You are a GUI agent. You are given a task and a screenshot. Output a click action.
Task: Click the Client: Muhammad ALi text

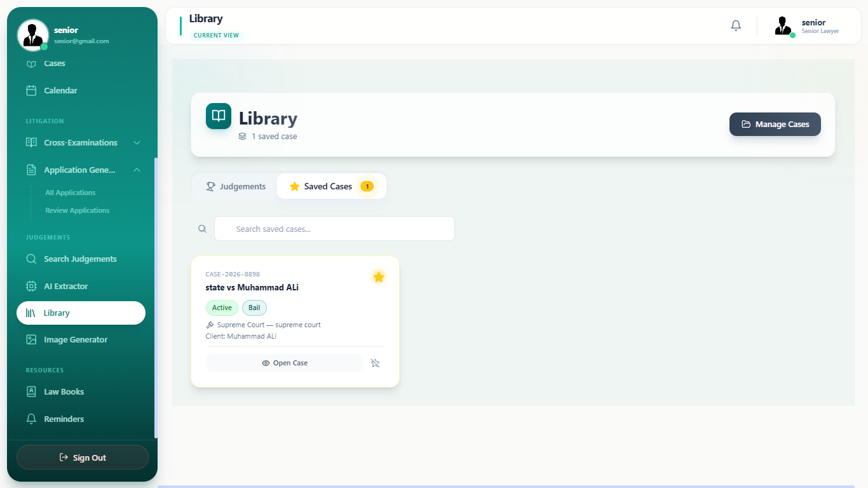(x=241, y=336)
